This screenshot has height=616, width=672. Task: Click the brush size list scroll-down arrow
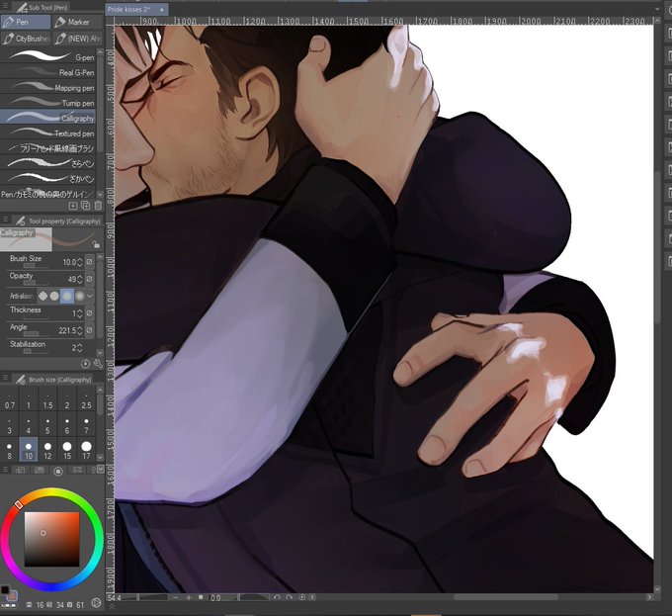click(x=100, y=457)
